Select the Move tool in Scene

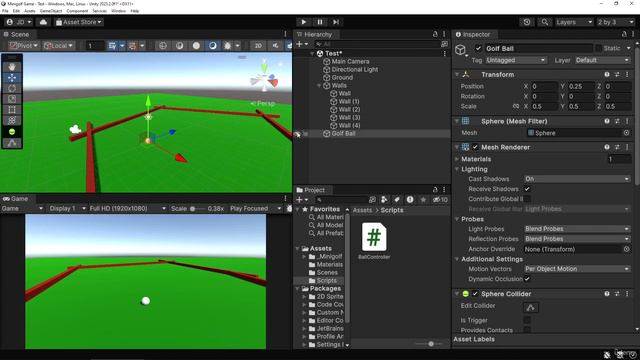tap(12, 78)
